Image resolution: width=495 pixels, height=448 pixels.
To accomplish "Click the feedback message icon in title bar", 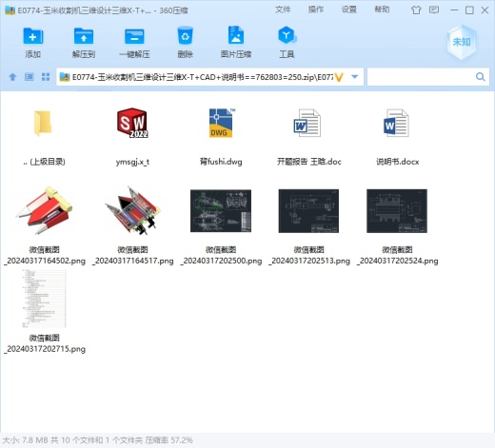I will pyautogui.click(x=434, y=10).
